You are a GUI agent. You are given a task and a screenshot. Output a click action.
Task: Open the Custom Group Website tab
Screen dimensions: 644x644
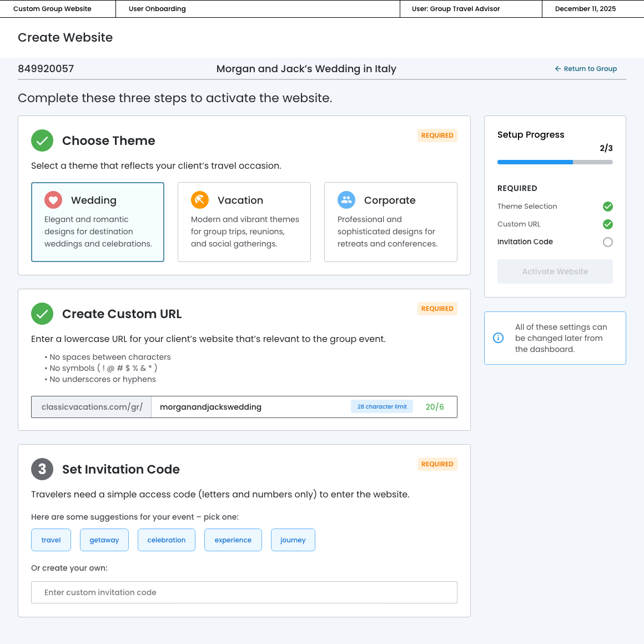click(x=52, y=9)
